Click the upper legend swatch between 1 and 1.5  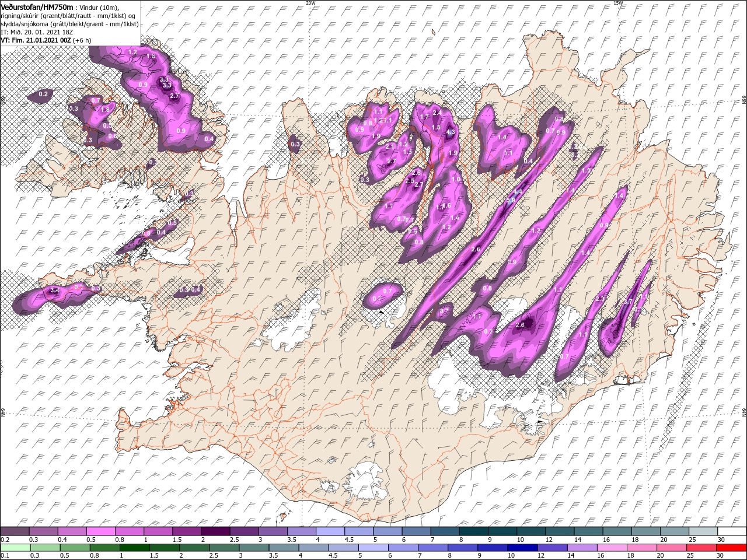tap(158, 531)
